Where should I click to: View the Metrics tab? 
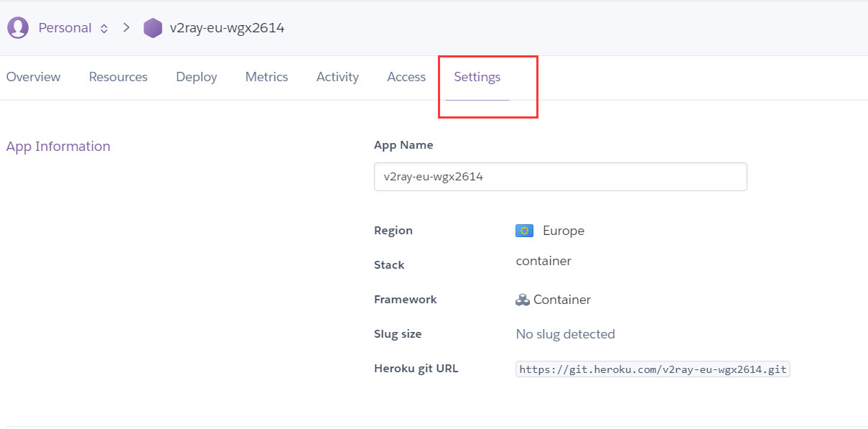[x=266, y=77]
